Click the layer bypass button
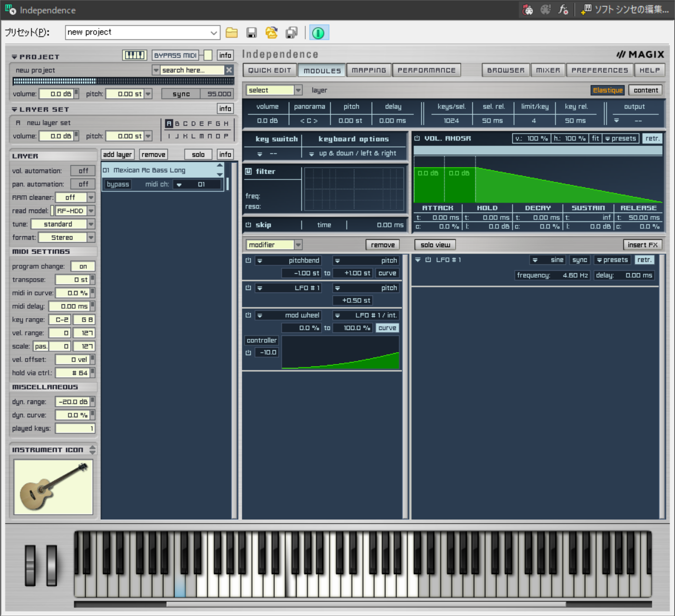Viewport: 675px width, 616px height. (x=118, y=184)
